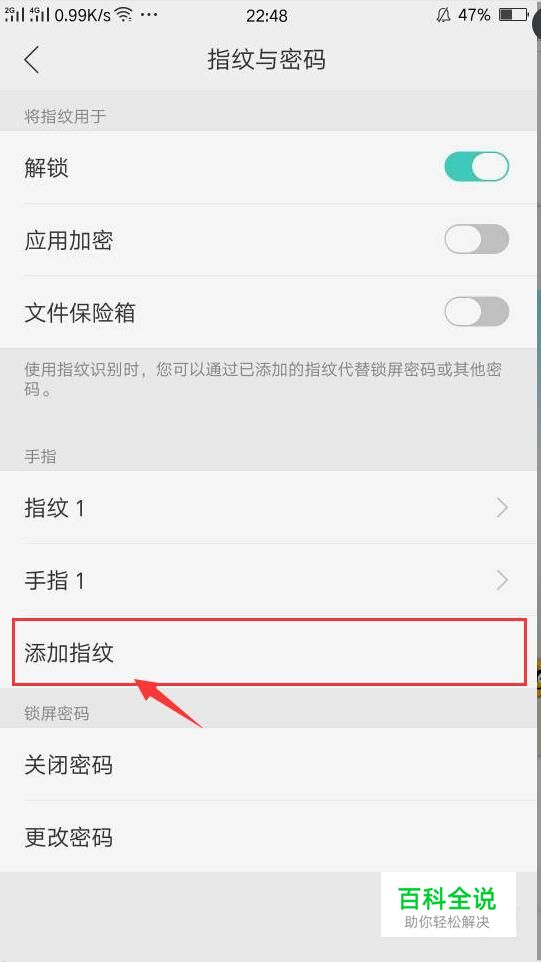Open the 指纹 1 entry

270,507
